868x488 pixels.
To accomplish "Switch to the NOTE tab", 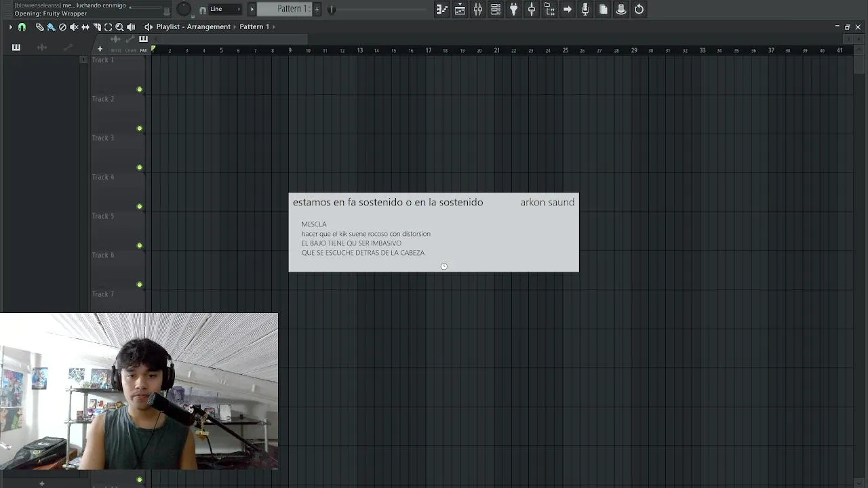I will (x=117, y=50).
